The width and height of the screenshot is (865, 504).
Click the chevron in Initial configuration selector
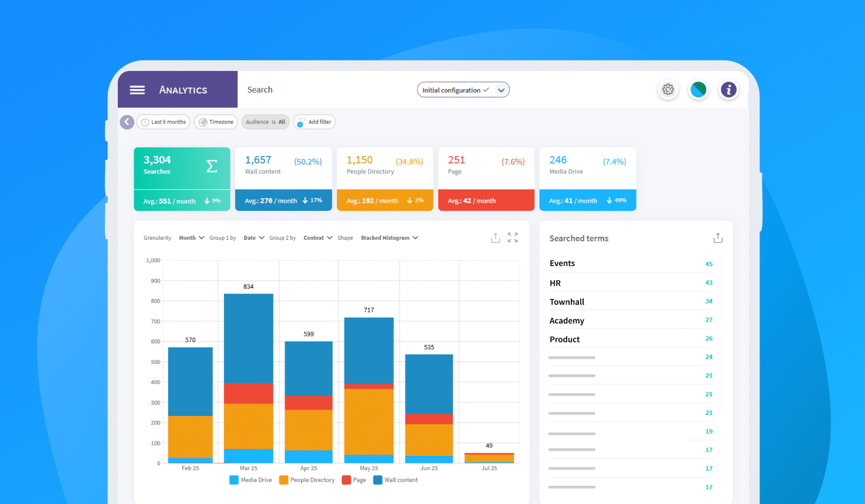(501, 90)
